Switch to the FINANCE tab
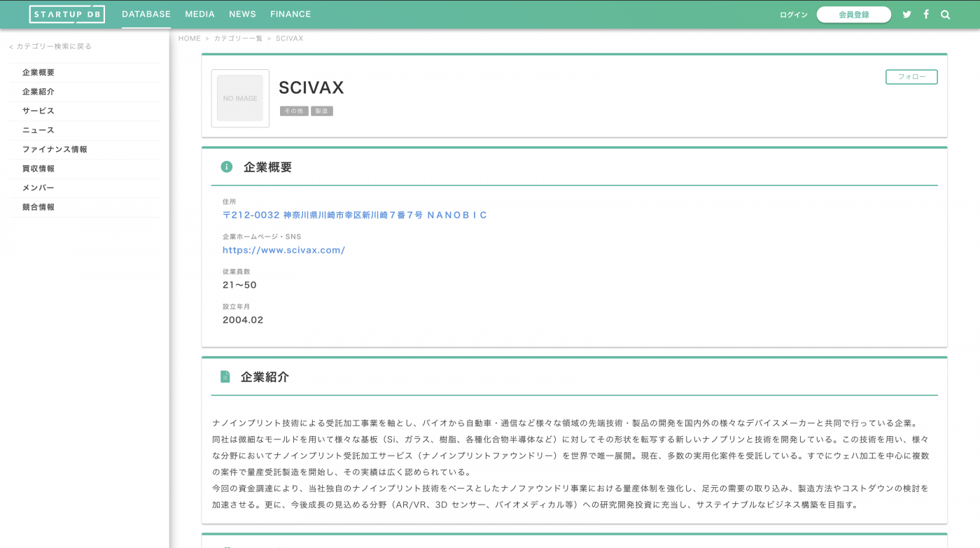This screenshot has width=980, height=548. [290, 14]
